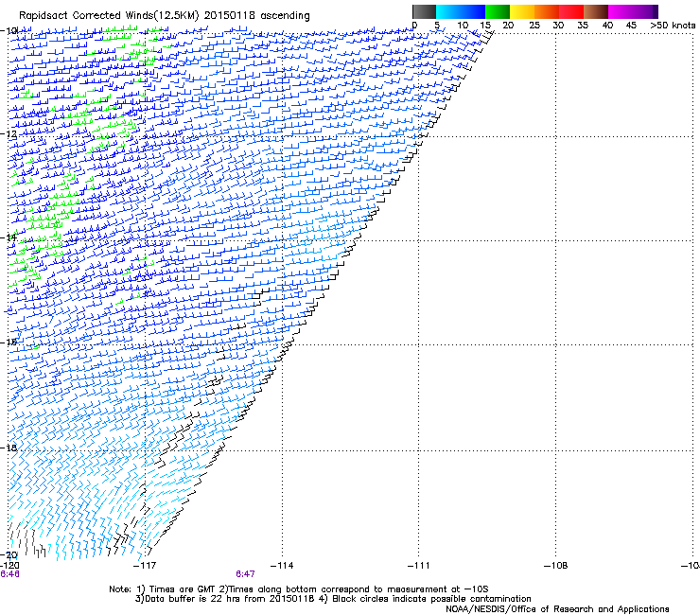Click the '25' label on the color scale
This screenshot has width=700, height=615.
pyautogui.click(x=534, y=26)
